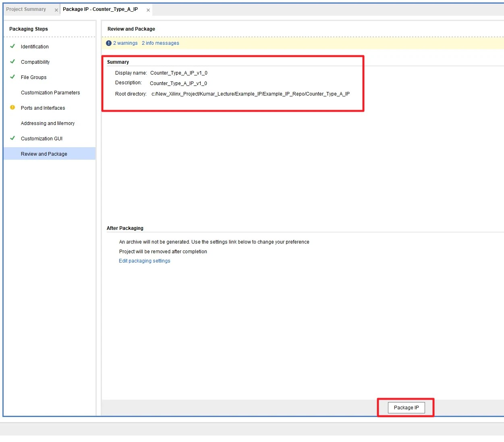Click the After Packaging section heading
The image size is (504, 442).
(x=125, y=228)
